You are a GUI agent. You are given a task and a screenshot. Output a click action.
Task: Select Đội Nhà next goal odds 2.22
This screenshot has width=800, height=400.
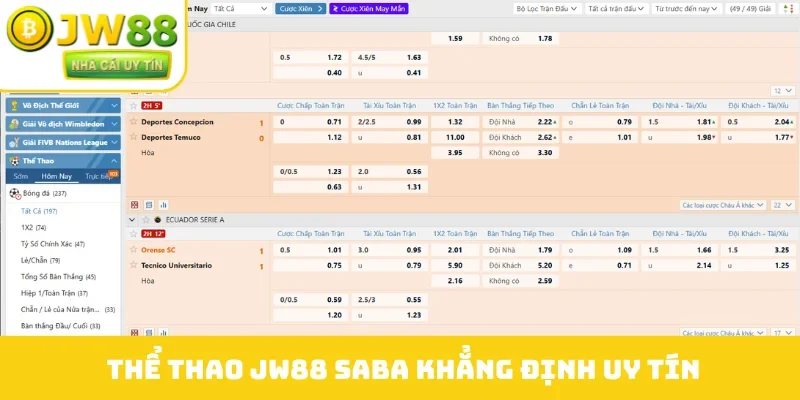pyautogui.click(x=521, y=122)
